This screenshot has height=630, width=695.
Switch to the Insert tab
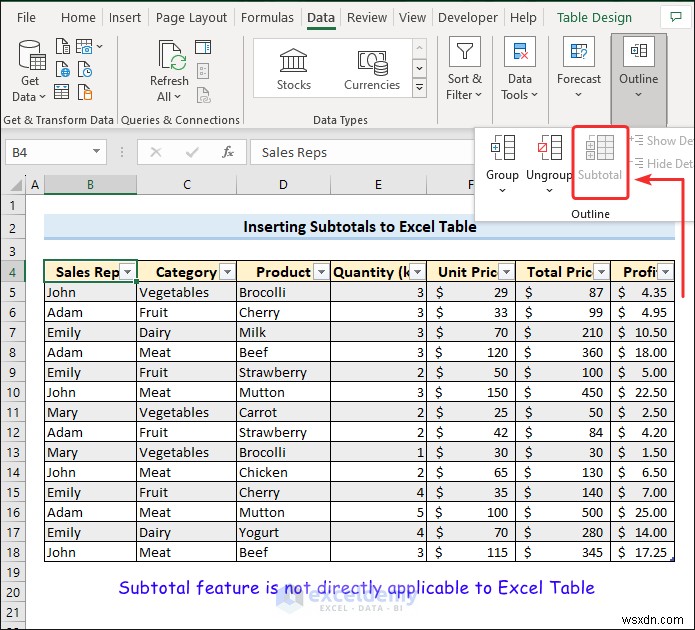pos(125,17)
